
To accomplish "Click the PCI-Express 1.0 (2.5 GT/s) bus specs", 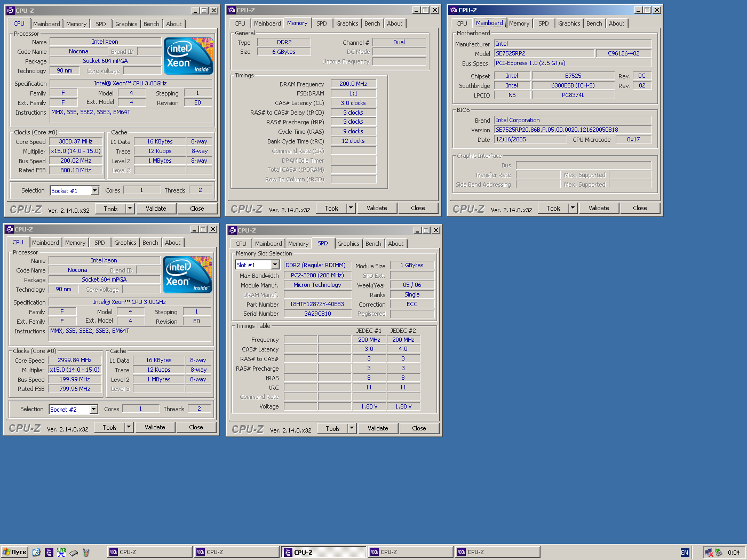I will 573,63.
